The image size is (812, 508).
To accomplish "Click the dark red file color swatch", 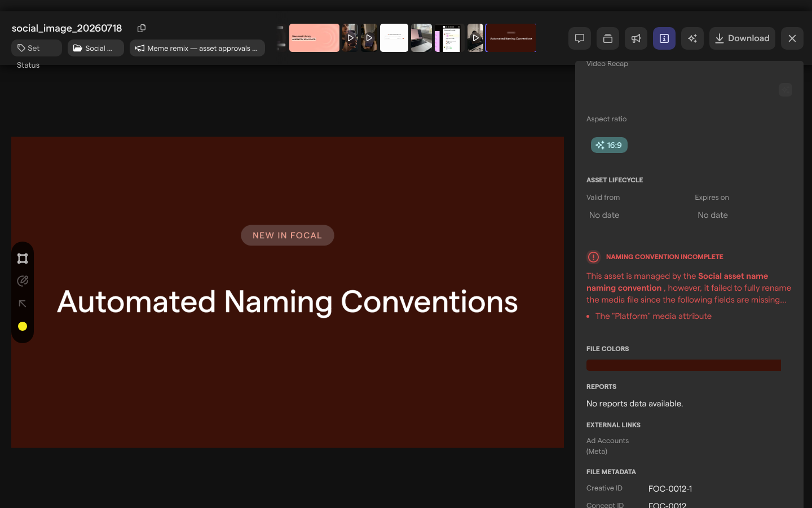I will (683, 365).
